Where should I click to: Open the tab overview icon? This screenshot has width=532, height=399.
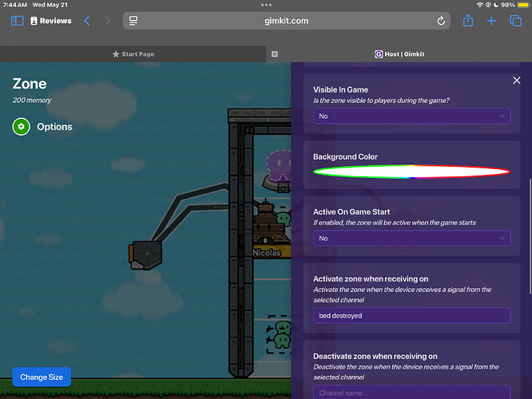point(515,21)
